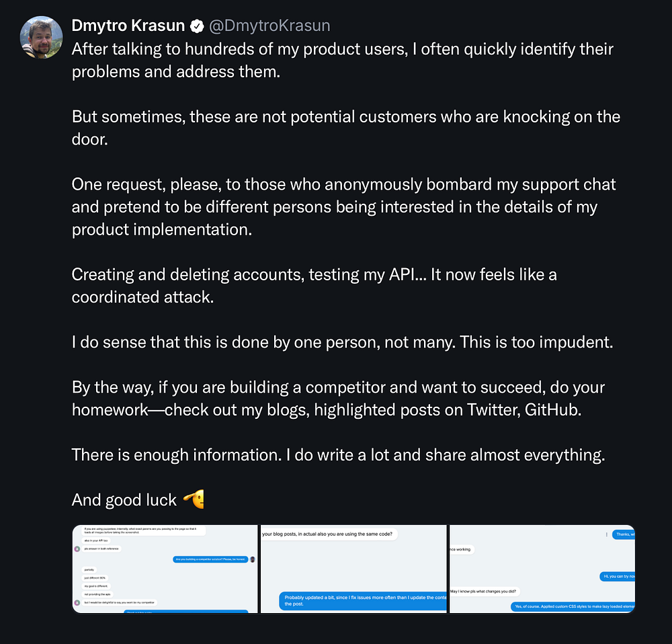
Task: Open the third attached chat screenshot
Action: tap(542, 569)
